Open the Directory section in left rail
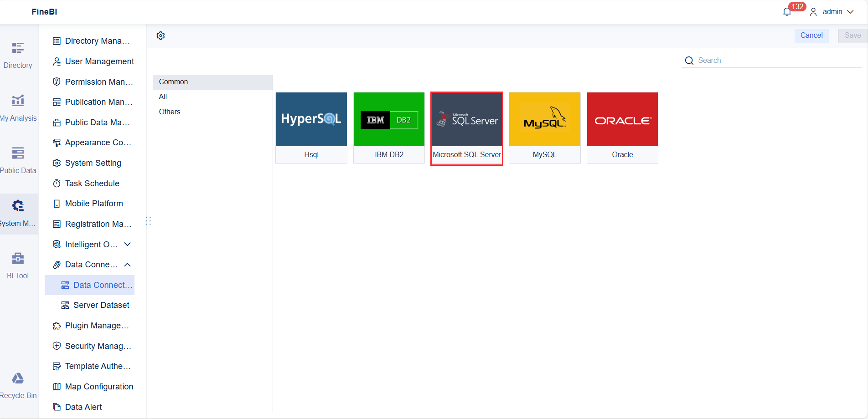The image size is (868, 419). point(18,56)
